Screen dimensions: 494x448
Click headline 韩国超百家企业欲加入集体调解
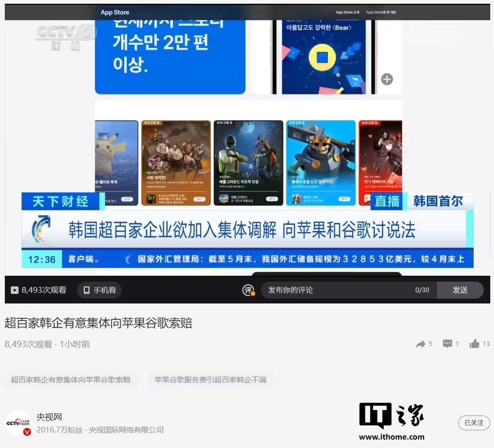tap(172, 230)
